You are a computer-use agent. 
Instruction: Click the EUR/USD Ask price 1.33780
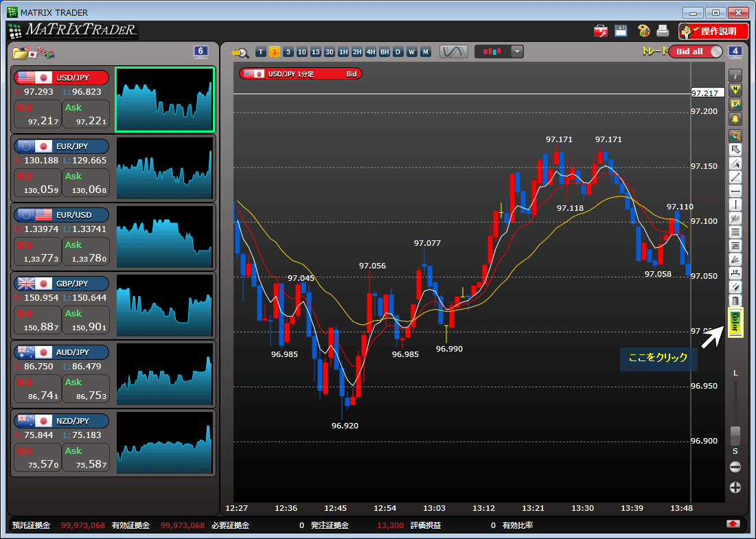point(86,252)
